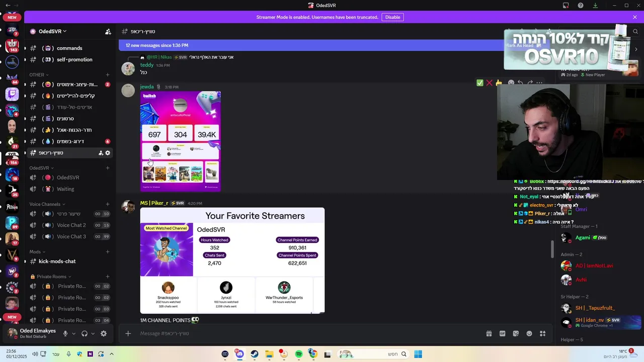
Task: Open the kick-mods-chat channel
Action: click(x=69, y=261)
